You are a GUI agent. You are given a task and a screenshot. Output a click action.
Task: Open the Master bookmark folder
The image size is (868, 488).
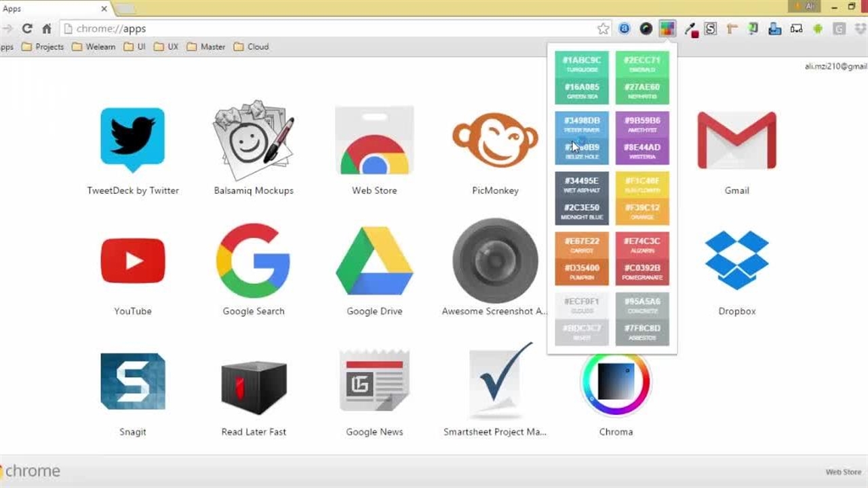click(205, 47)
